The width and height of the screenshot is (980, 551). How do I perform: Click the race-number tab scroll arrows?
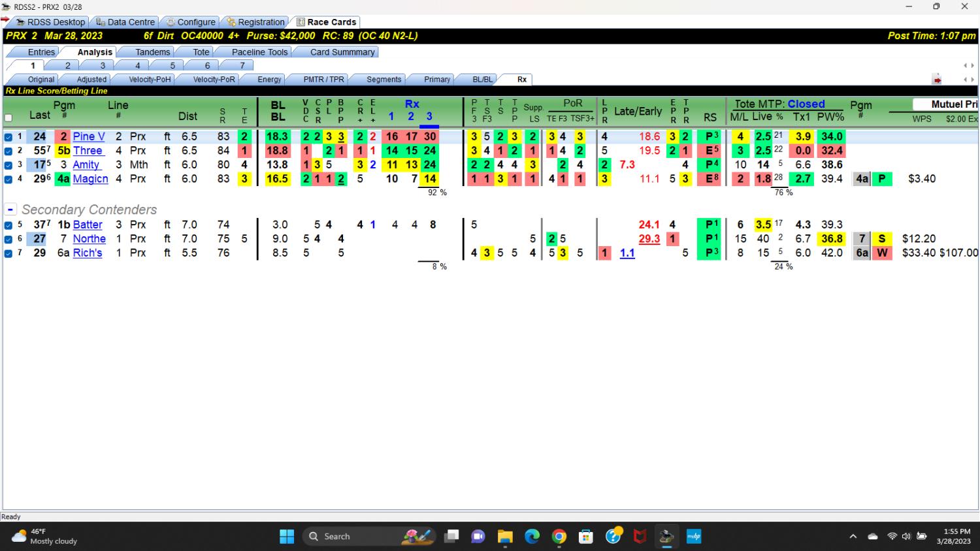[x=969, y=65]
